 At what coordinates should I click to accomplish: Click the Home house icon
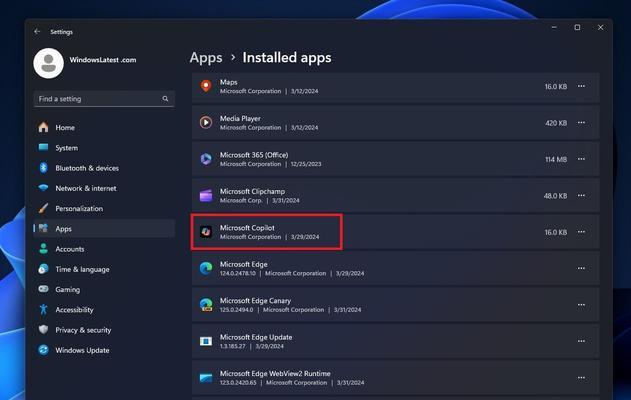pos(43,127)
